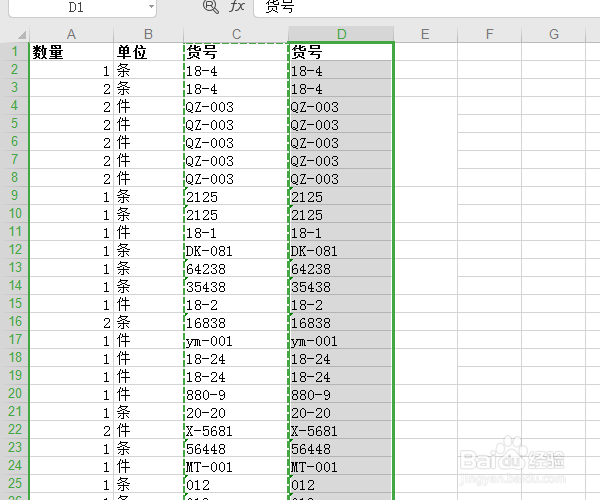Image resolution: width=600 pixels, height=500 pixels.
Task: Click cell C2 with 18-4
Action: click(236, 70)
